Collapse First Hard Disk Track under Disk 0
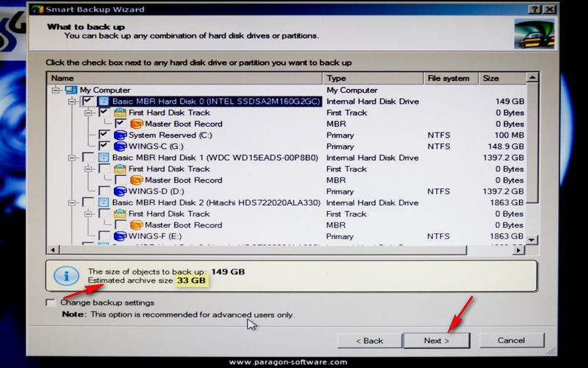The image size is (588, 368). pyautogui.click(x=88, y=113)
